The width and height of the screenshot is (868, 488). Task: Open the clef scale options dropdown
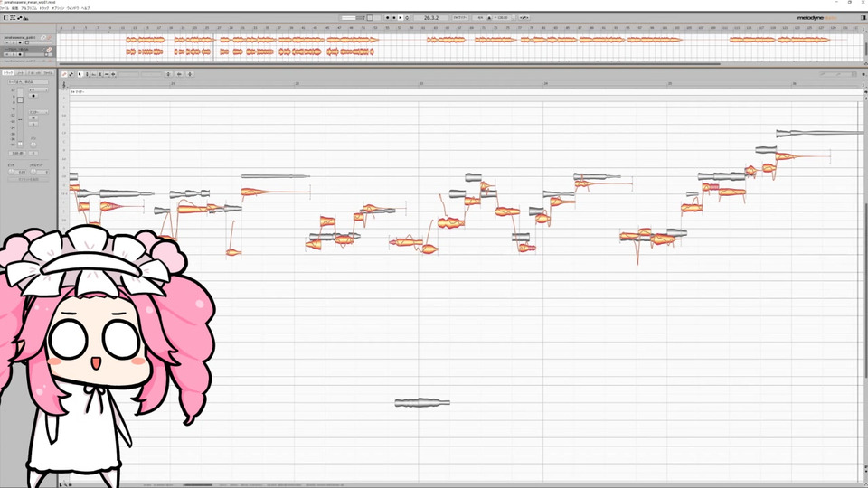pyautogui.click(x=63, y=85)
